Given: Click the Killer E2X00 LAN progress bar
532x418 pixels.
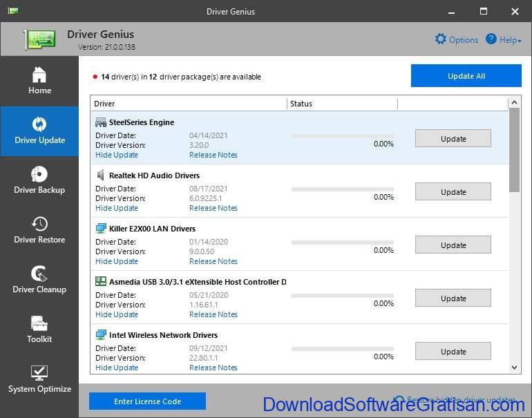Looking at the screenshot, I should pyautogui.click(x=342, y=243).
